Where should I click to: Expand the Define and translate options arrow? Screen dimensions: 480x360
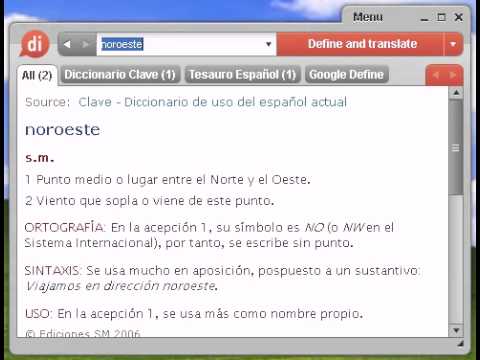453,44
